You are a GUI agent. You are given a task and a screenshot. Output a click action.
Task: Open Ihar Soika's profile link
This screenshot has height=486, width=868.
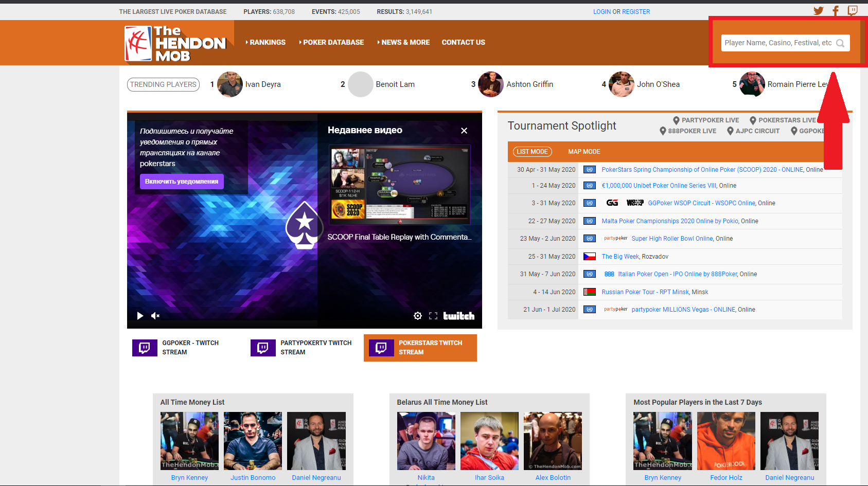pyautogui.click(x=489, y=478)
